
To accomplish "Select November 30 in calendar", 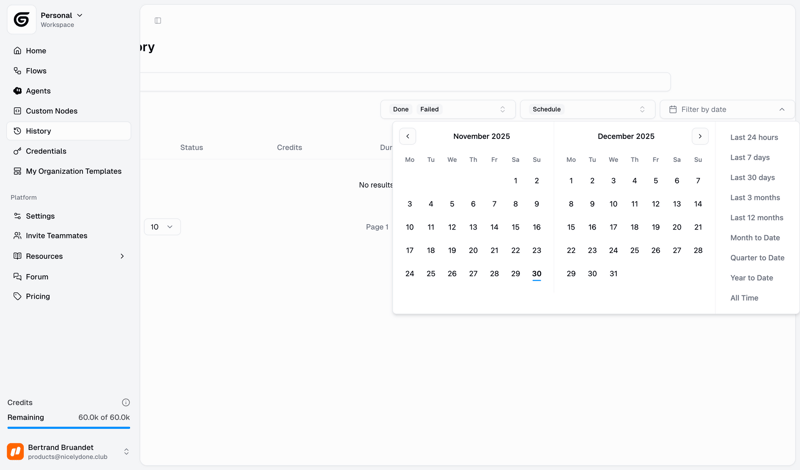I will coord(537,274).
